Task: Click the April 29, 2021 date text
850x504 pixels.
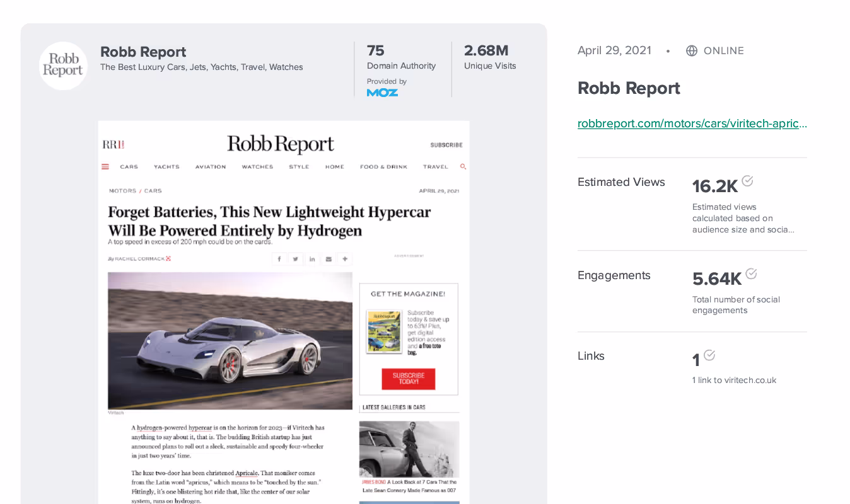Action: 614,50
